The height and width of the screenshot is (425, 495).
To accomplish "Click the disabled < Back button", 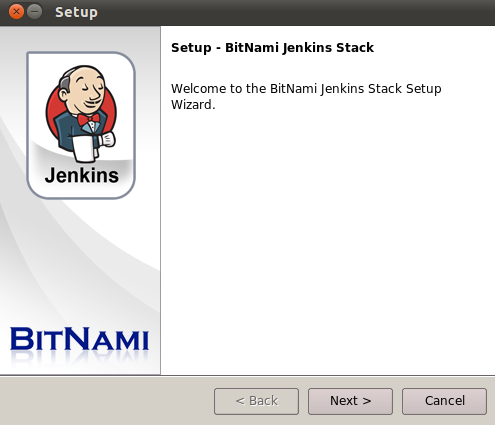I will (256, 401).
